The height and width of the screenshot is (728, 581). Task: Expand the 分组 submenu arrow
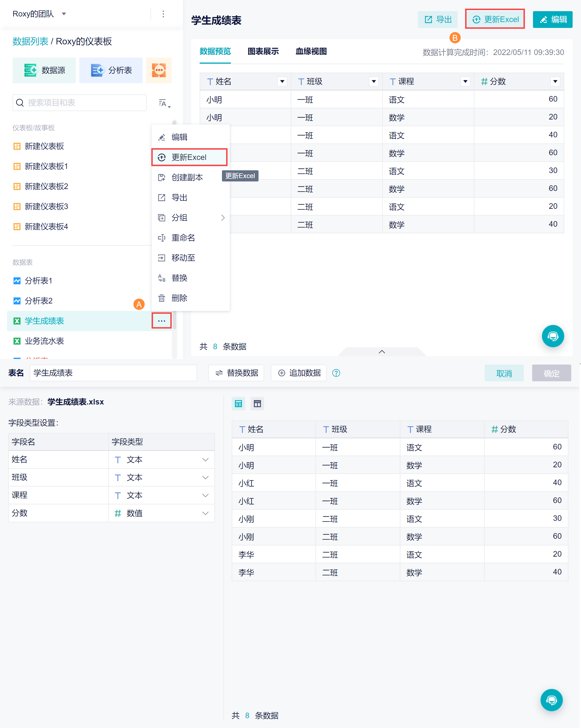click(223, 218)
